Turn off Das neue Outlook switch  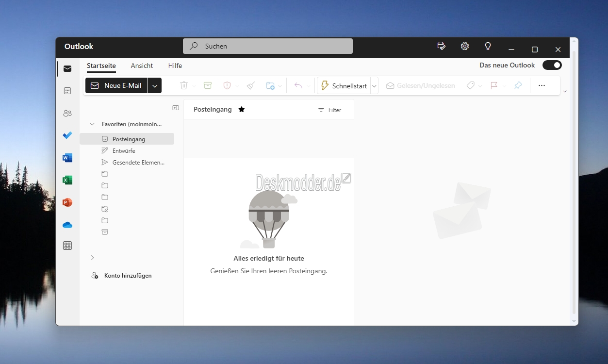point(552,65)
